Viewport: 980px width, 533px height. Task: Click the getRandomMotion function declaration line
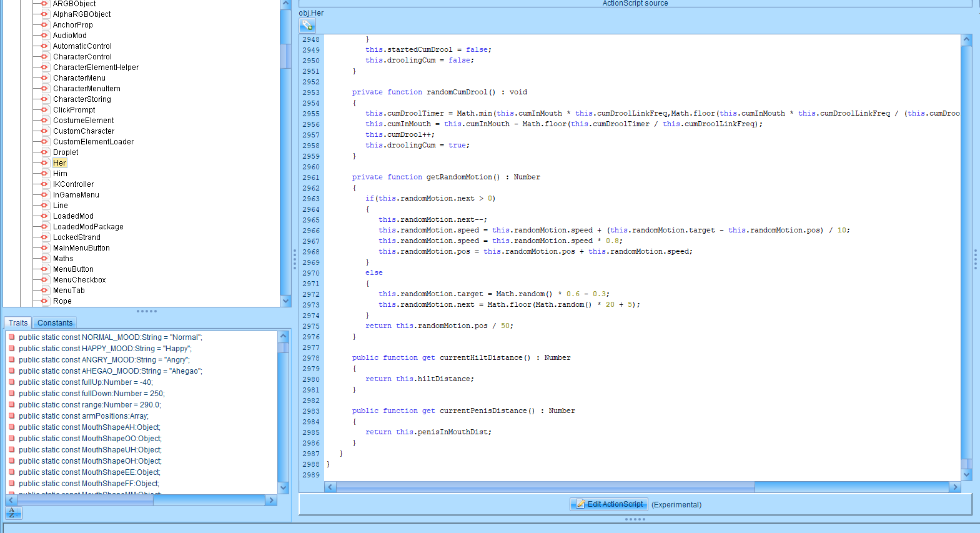click(446, 177)
